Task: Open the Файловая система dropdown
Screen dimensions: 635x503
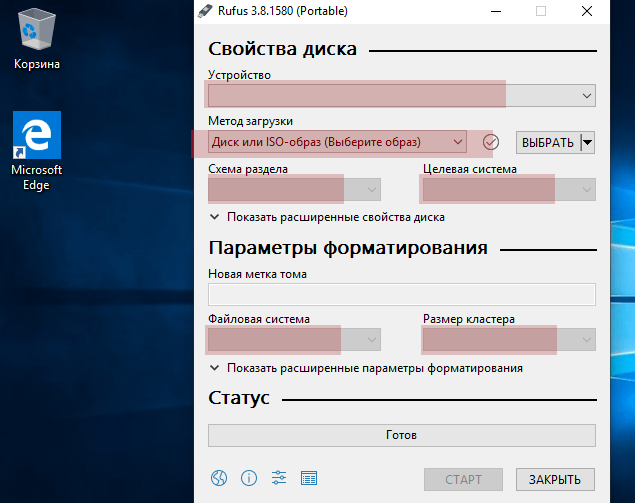Action: click(294, 339)
